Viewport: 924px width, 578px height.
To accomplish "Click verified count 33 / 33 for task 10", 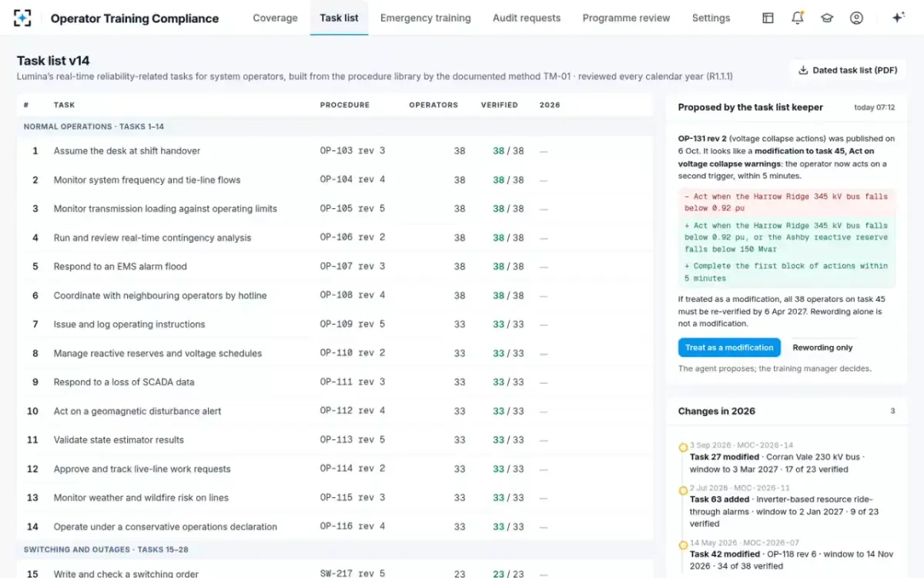I will click(x=508, y=411).
